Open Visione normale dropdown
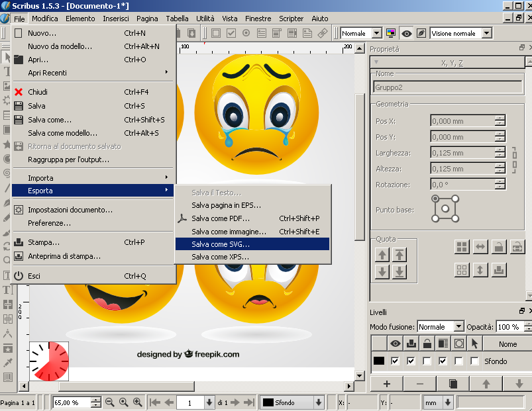Viewport: 532px width, 411px height. (461, 33)
